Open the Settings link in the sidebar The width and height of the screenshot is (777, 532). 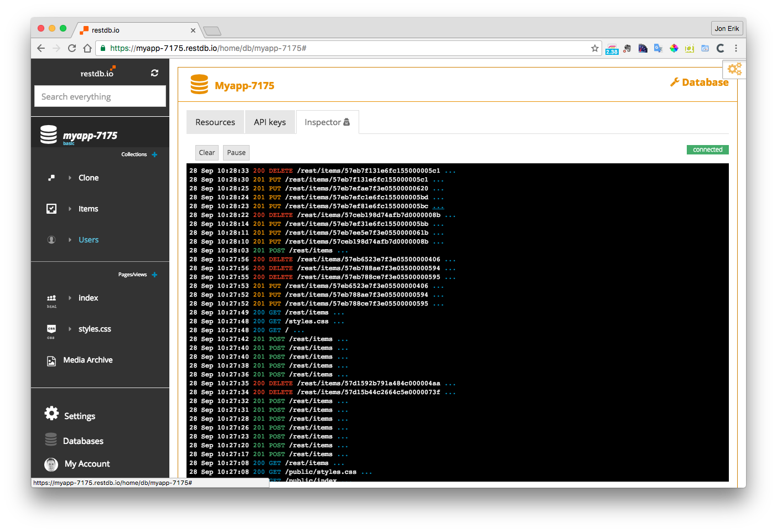(80, 416)
